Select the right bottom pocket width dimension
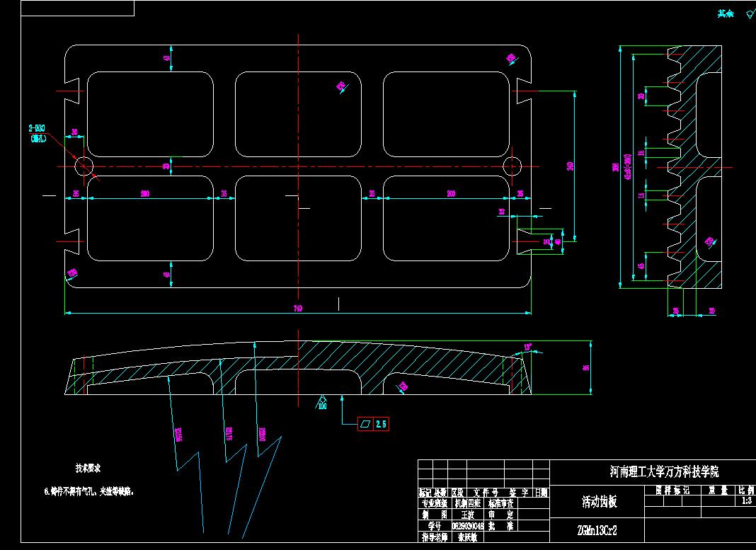This screenshot has width=756, height=550. pyautogui.click(x=451, y=193)
